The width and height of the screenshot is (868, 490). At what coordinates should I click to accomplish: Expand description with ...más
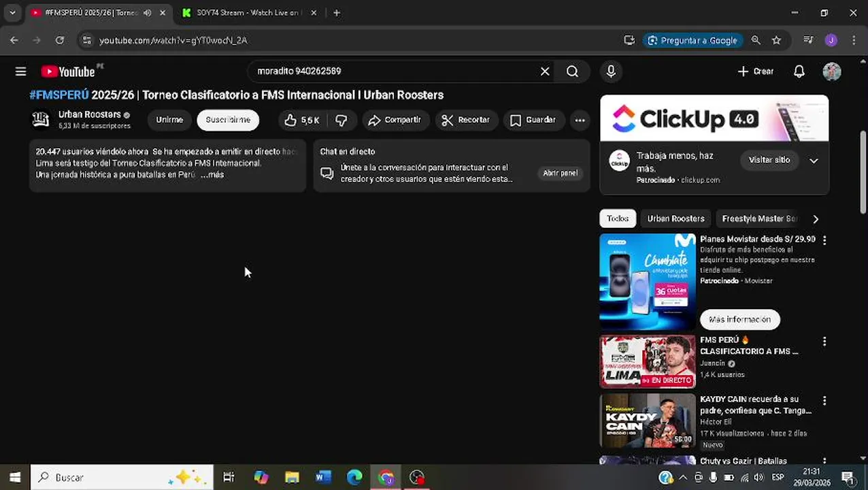212,174
